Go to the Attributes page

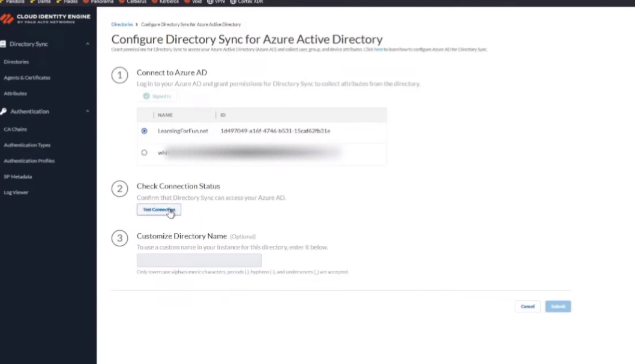click(16, 94)
